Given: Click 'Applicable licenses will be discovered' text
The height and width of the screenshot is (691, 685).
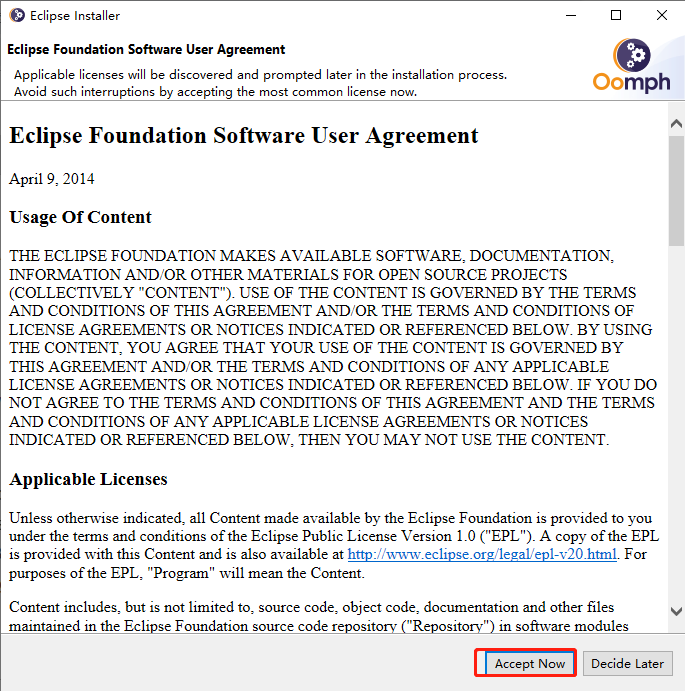Looking at the screenshot, I should (260, 74).
